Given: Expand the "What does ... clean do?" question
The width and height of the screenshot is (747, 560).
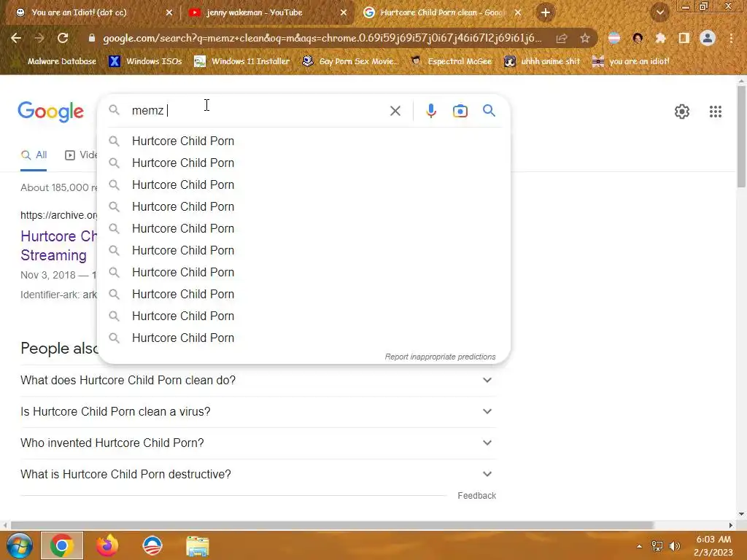Looking at the screenshot, I should 258,380.
